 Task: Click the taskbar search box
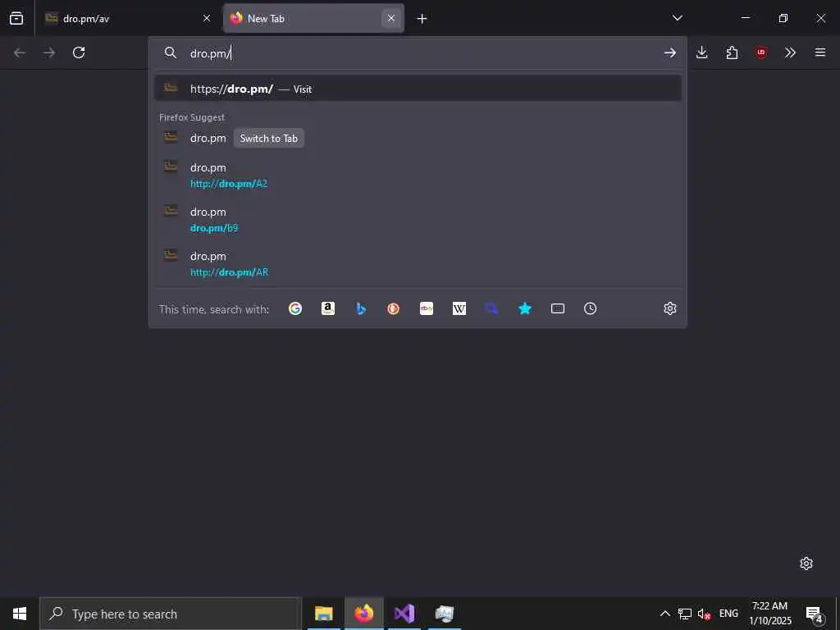(171, 614)
